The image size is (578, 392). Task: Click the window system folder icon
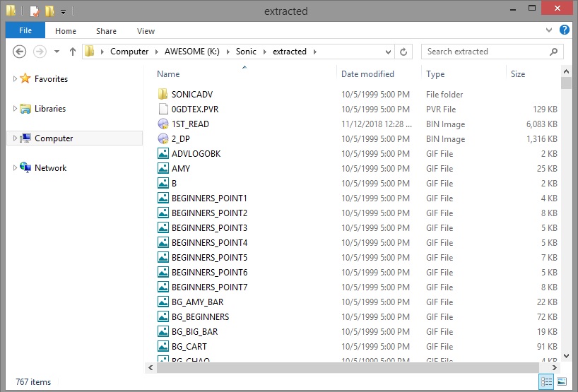click(x=11, y=11)
